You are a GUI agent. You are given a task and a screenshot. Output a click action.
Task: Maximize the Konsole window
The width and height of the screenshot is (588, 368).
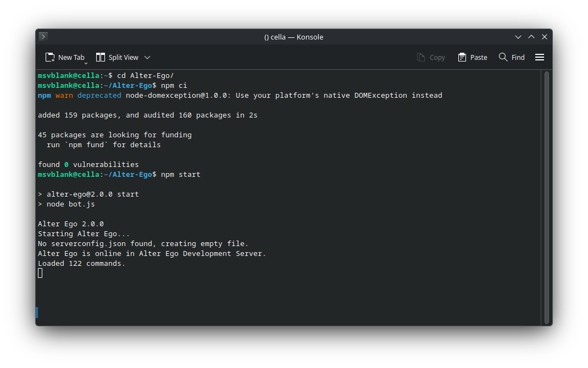(x=531, y=37)
